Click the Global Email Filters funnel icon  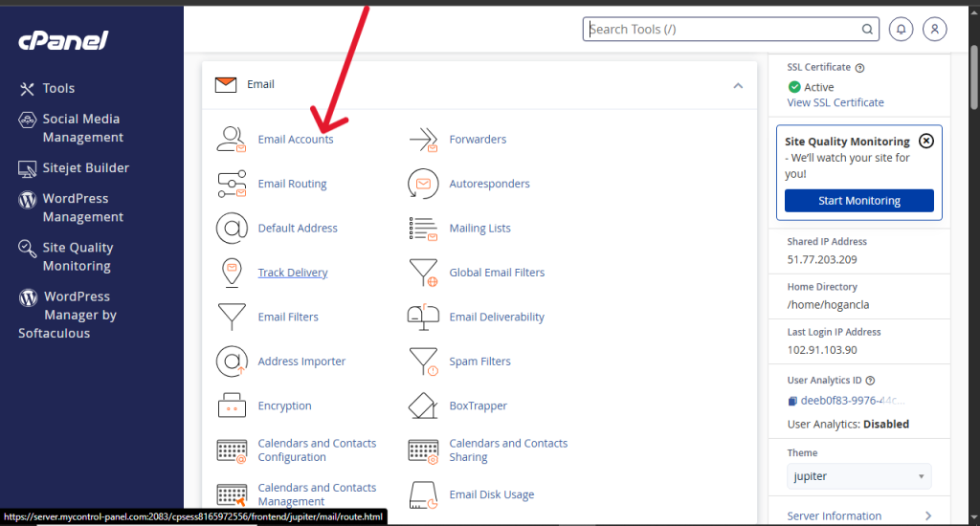click(423, 273)
